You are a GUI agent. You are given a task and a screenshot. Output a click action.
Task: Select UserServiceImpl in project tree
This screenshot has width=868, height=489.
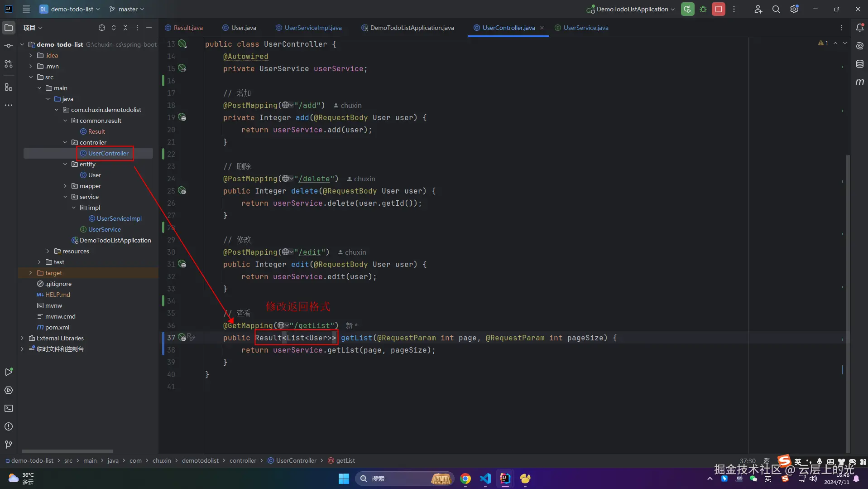115,218
